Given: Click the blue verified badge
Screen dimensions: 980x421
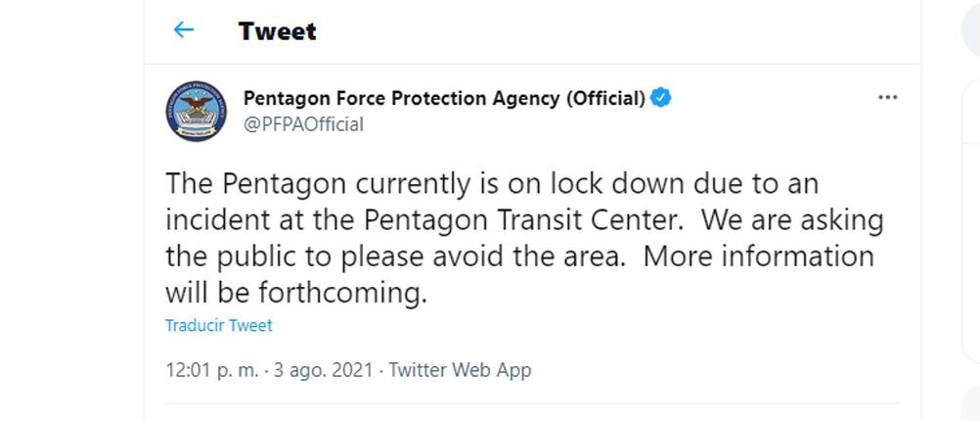Looking at the screenshot, I should [660, 98].
